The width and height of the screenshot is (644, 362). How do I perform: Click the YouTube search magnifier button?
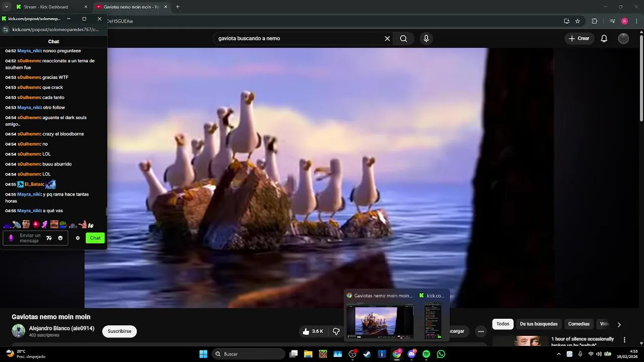pos(404,38)
